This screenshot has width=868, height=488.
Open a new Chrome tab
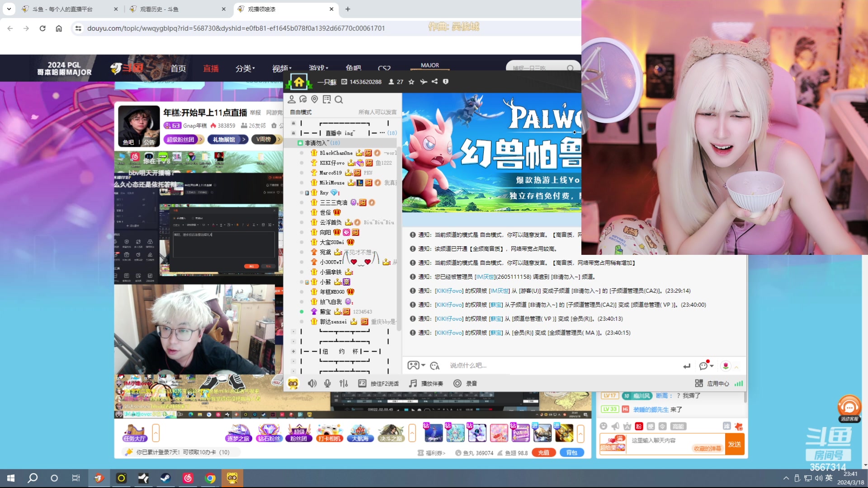pyautogui.click(x=348, y=9)
